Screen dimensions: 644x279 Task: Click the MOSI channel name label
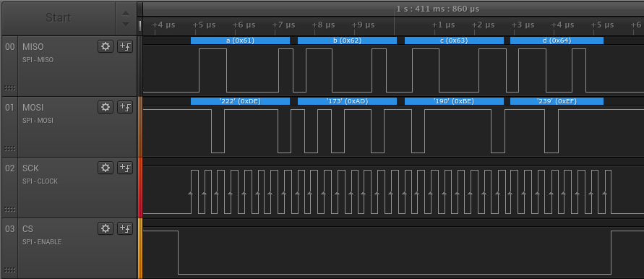(33, 108)
